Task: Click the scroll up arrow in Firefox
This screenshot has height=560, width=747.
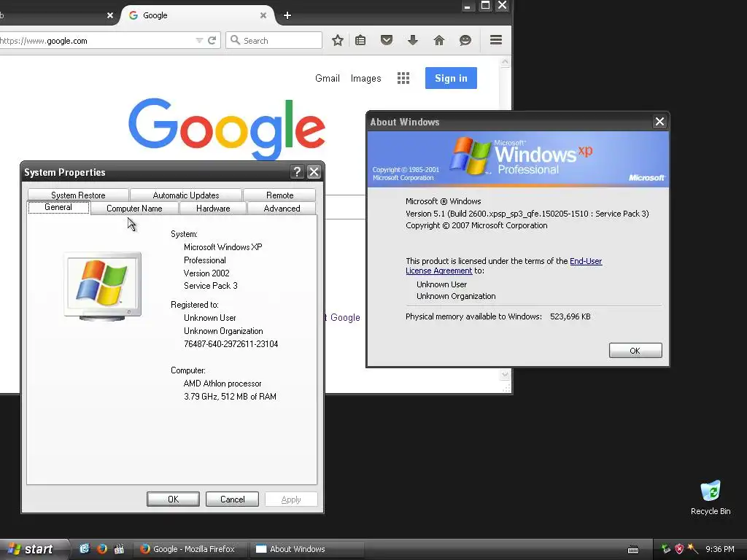Action: pos(505,62)
